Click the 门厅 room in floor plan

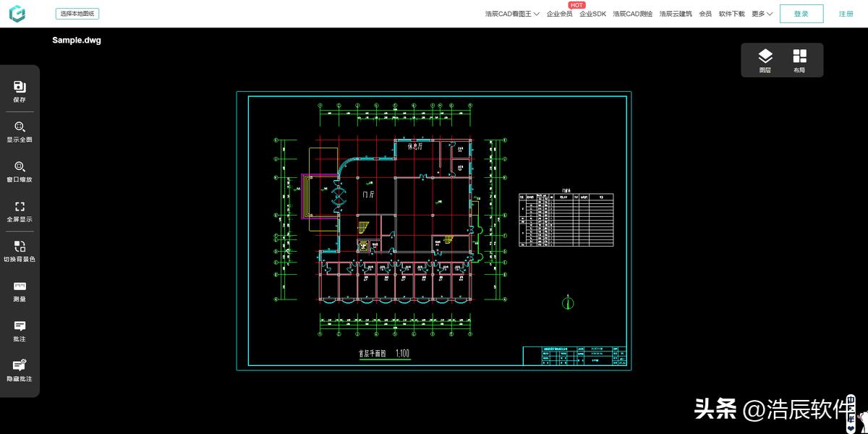[x=368, y=195]
